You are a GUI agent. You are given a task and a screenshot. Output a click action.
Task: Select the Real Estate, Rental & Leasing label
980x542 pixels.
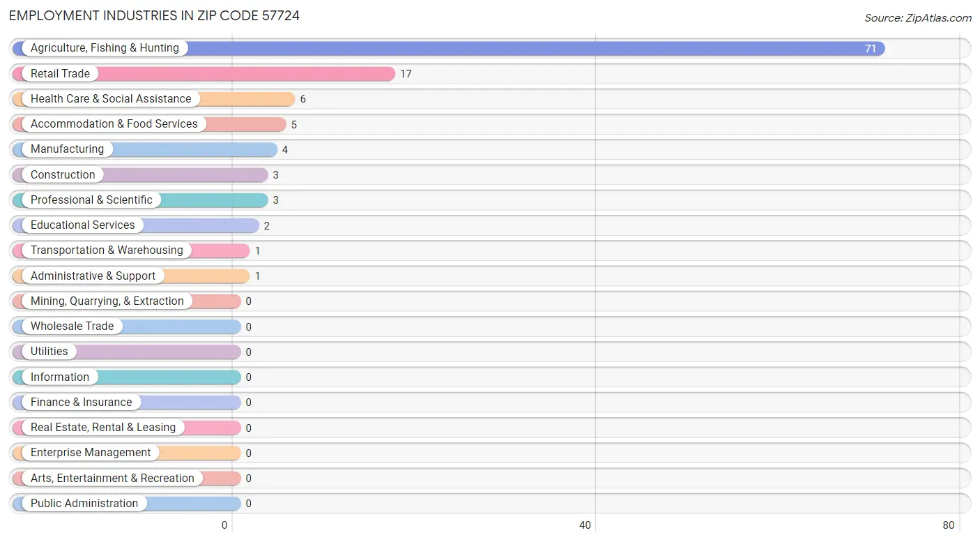[103, 428]
